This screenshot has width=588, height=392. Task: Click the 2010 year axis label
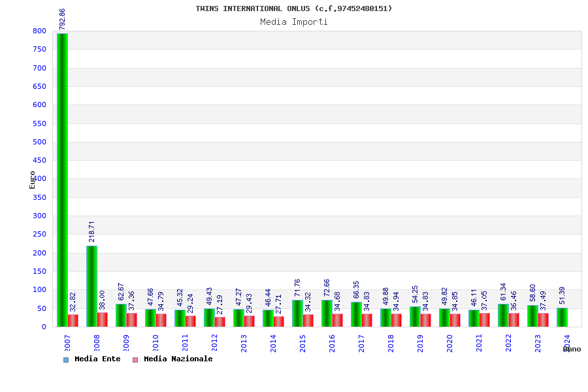pyautogui.click(x=155, y=343)
